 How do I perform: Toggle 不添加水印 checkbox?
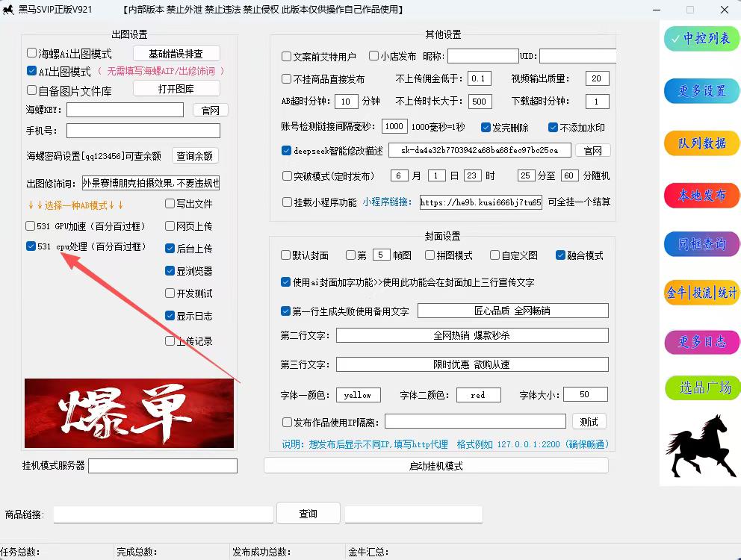(x=553, y=127)
